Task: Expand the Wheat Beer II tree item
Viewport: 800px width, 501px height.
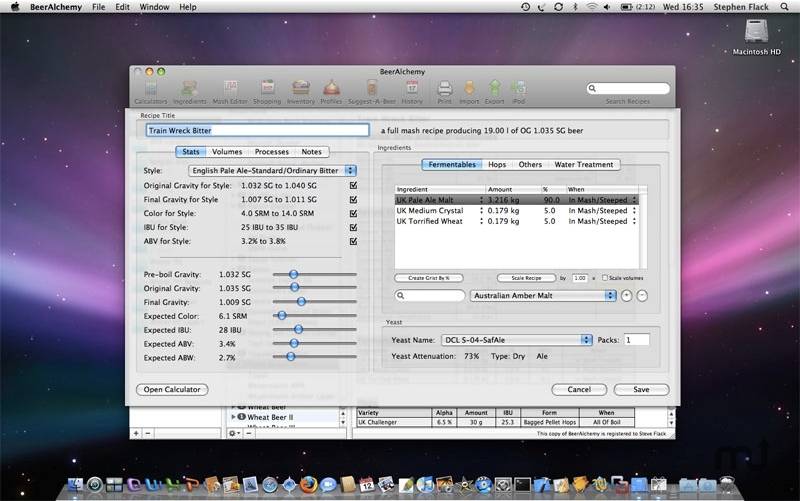Action: tap(234, 417)
